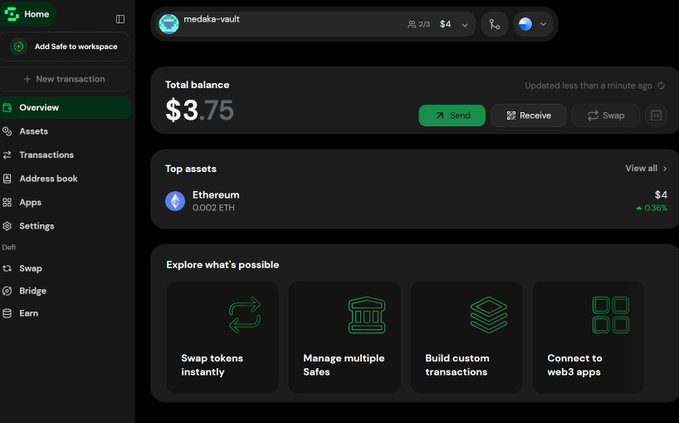The height and width of the screenshot is (423, 679).
Task: Click the owners 2/3 threshold icon
Action: pos(412,24)
